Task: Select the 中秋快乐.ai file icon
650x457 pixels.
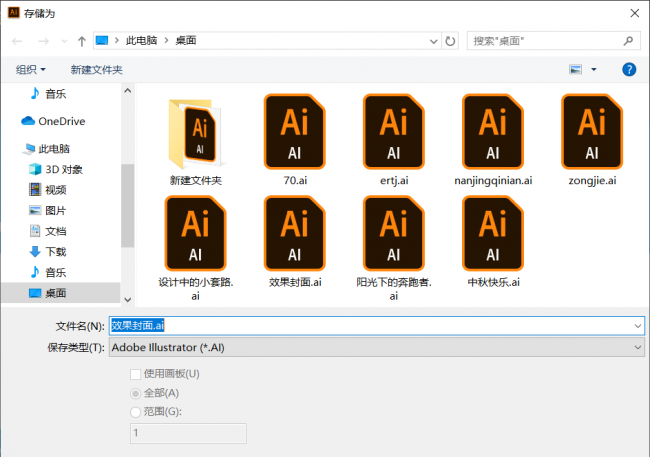Action: click(x=492, y=233)
